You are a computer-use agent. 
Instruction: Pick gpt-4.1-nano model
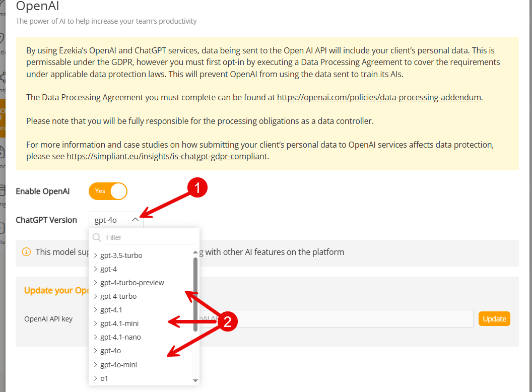tap(120, 337)
